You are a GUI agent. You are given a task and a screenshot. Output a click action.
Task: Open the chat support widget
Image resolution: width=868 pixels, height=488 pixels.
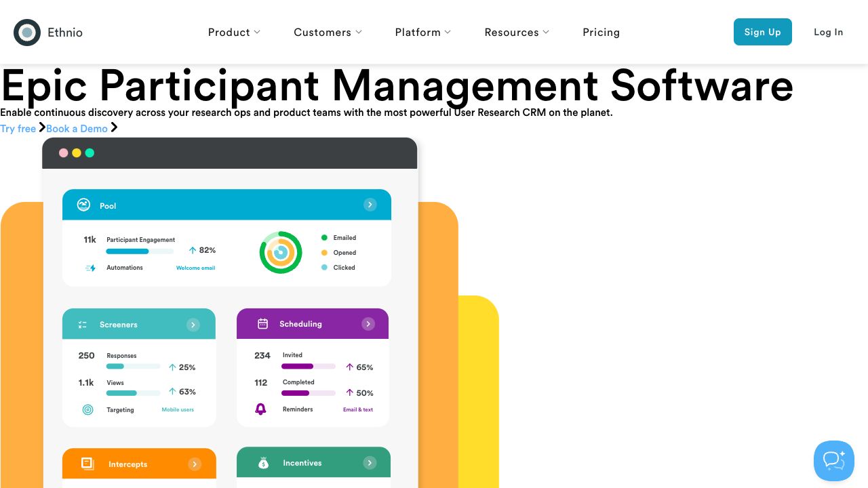[x=833, y=461]
